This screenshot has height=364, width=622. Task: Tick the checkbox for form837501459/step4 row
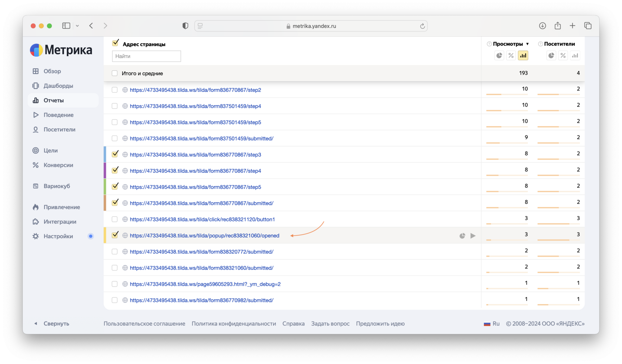click(115, 106)
